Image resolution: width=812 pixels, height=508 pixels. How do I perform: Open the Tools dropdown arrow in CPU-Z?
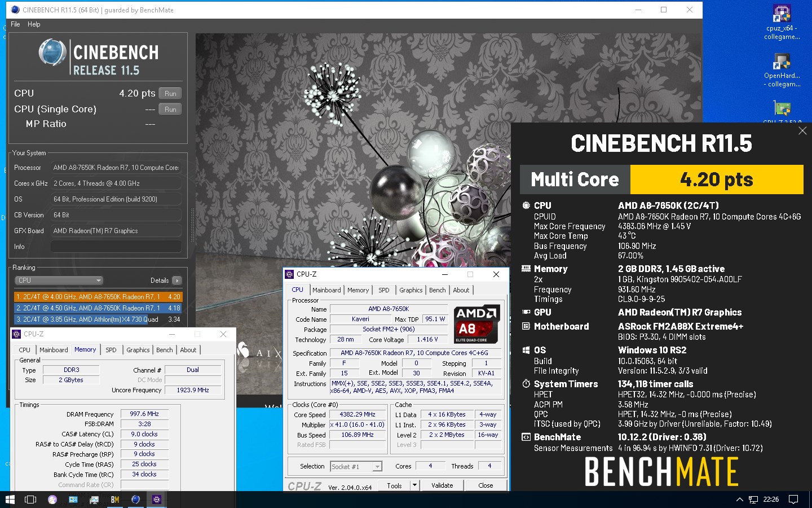[x=415, y=485]
